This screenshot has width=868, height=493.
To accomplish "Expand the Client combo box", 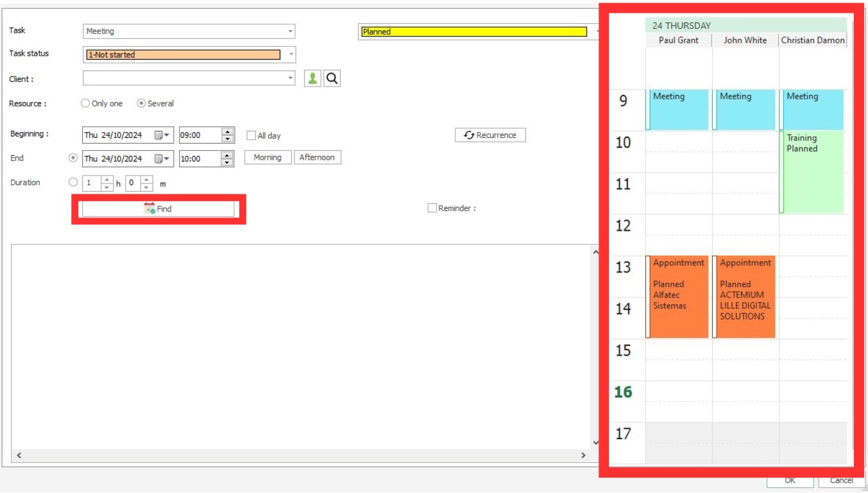I will (x=290, y=78).
